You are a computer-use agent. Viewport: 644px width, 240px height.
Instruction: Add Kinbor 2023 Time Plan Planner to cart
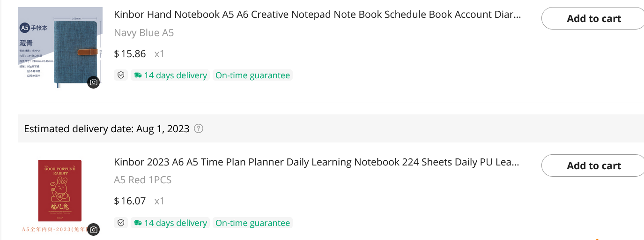593,165
